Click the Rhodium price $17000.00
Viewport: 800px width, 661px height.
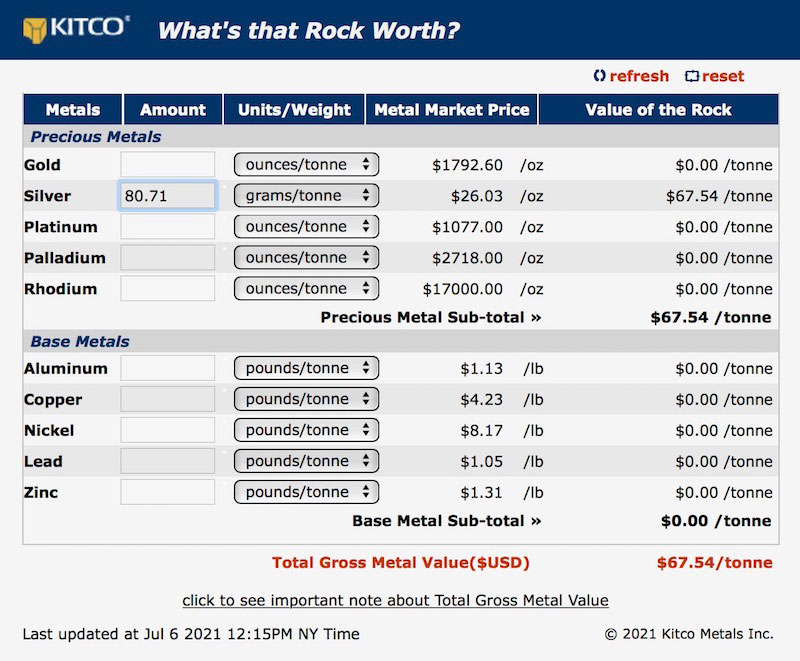pyautogui.click(x=463, y=289)
